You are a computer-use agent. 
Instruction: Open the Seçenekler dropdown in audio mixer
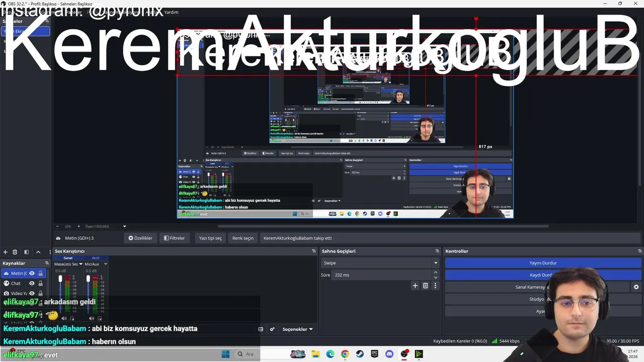pyautogui.click(x=297, y=329)
